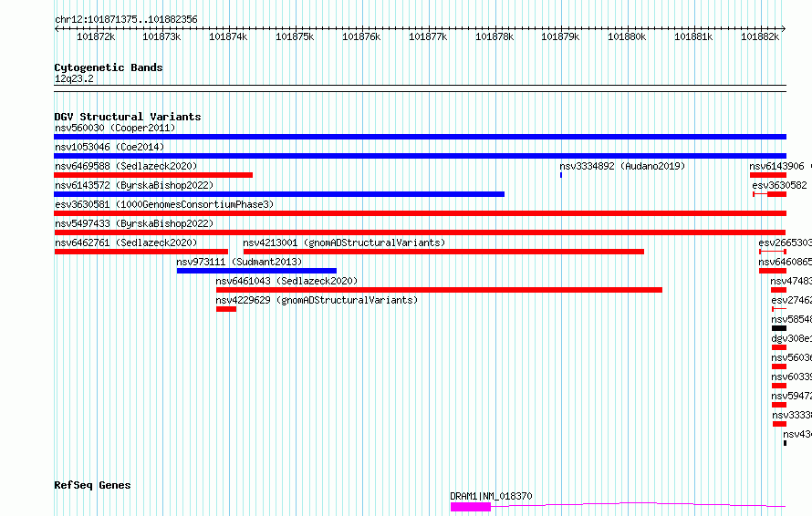Open the Cytogenetic Bands track title

109,67
